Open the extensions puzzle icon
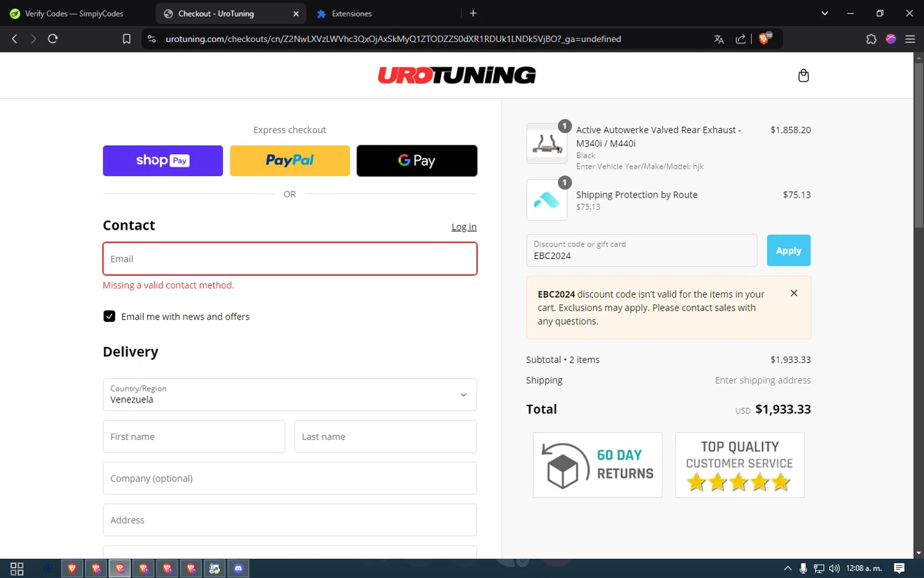This screenshot has width=924, height=578. point(871,39)
